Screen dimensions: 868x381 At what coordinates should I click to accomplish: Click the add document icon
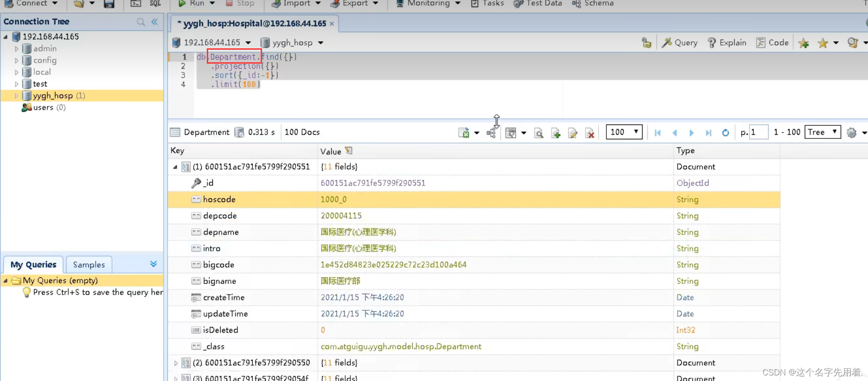(x=556, y=133)
